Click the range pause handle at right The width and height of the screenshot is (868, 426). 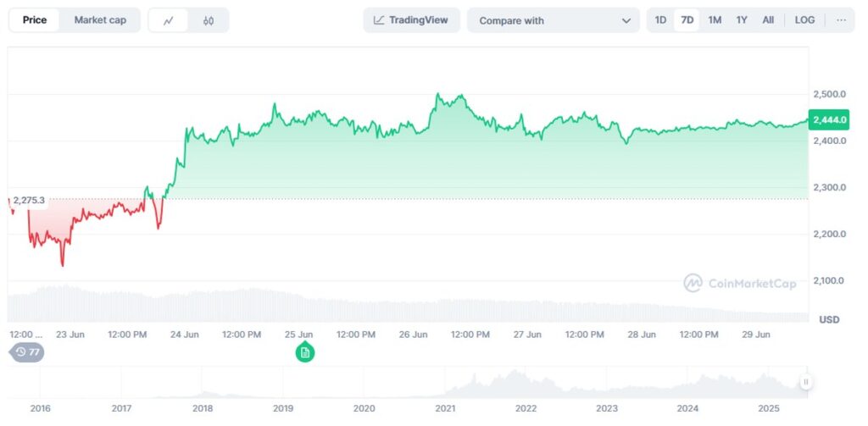(806, 382)
